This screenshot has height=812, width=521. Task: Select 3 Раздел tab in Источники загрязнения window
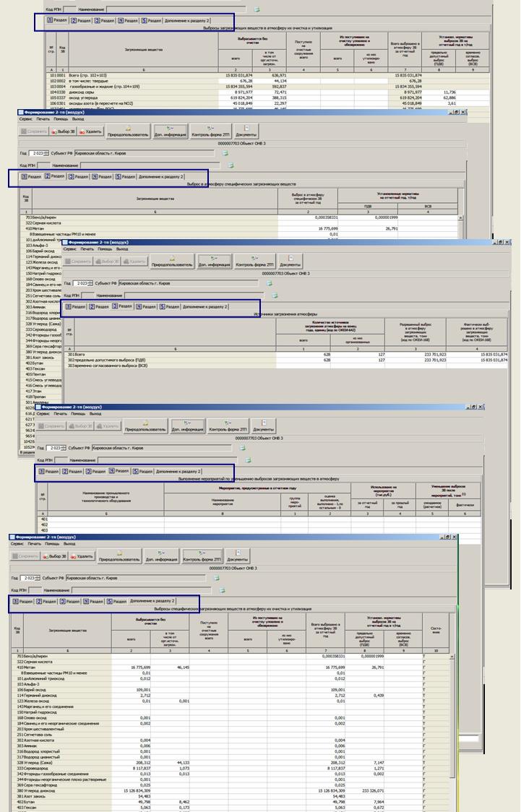tap(121, 306)
